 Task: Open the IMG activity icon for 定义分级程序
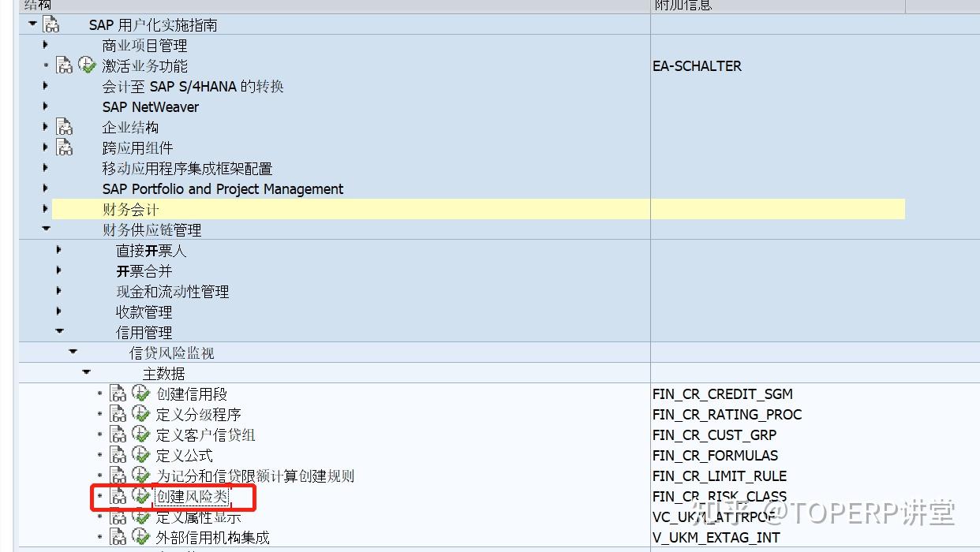click(139, 414)
